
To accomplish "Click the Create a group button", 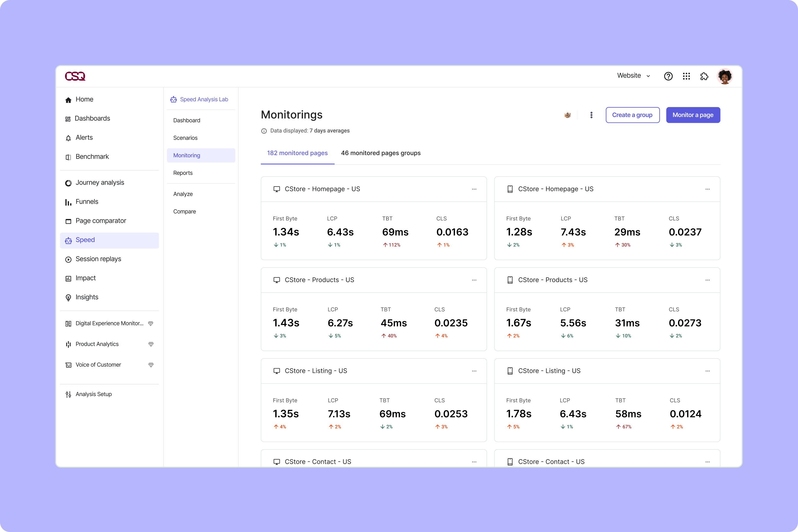I will pos(632,115).
